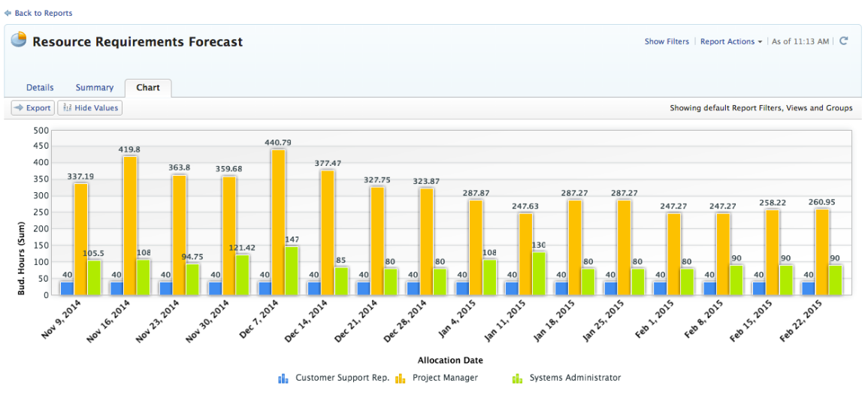
Task: Click the Export button
Action: click(32, 108)
